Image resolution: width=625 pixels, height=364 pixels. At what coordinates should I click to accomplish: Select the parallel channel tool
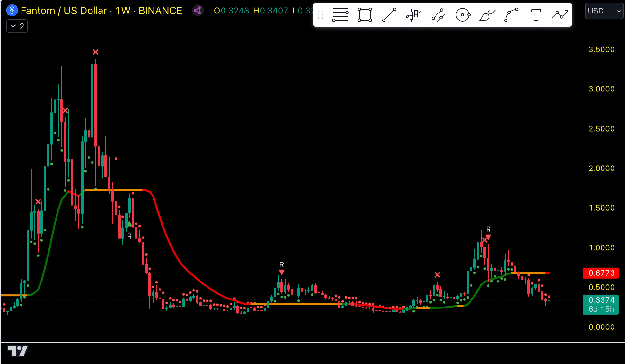pyautogui.click(x=438, y=15)
